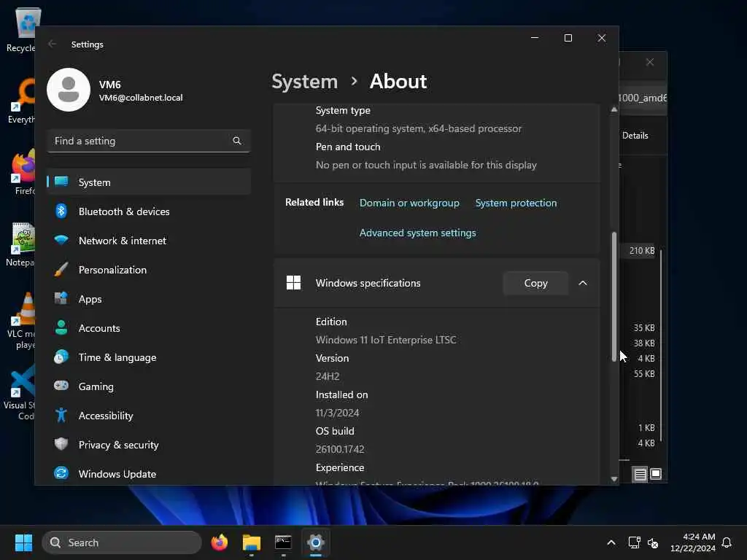Viewport: 747px width, 560px height.
Task: Switch to large icons view in File Explorer
Action: click(x=656, y=474)
